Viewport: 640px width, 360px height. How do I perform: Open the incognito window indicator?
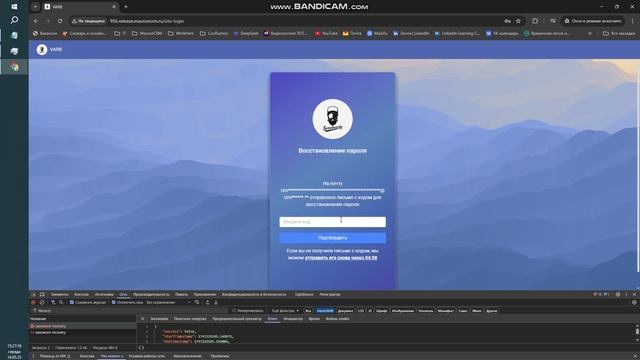593,21
